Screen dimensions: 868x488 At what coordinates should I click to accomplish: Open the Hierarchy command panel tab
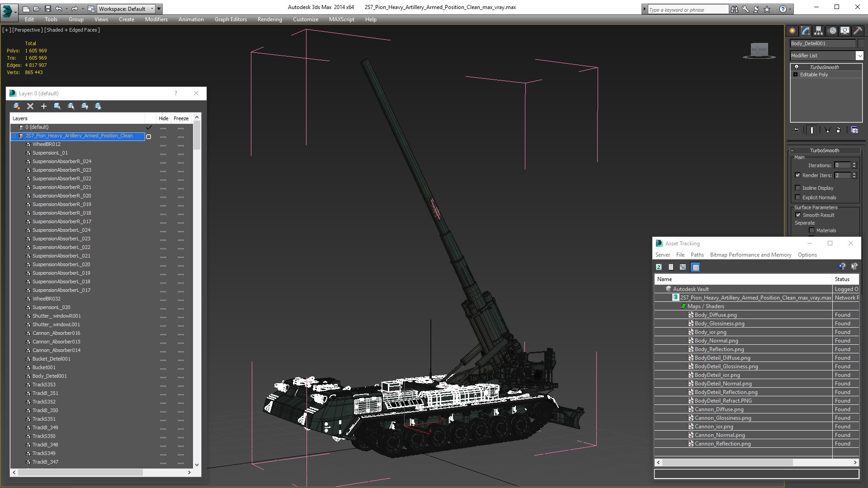[819, 31]
